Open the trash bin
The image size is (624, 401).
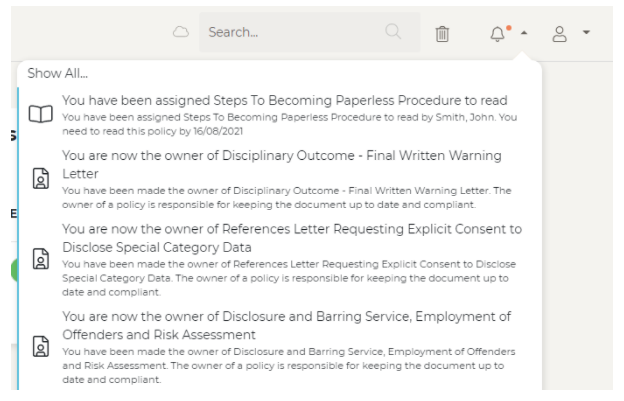click(x=442, y=33)
